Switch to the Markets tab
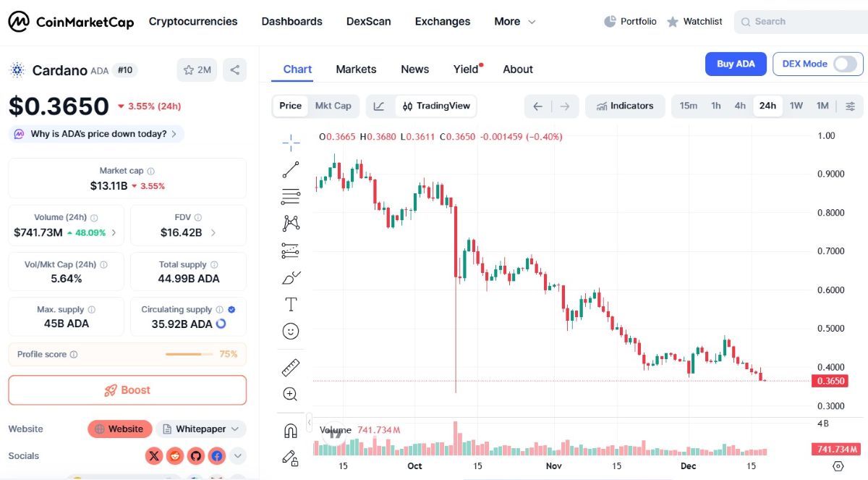The width and height of the screenshot is (868, 480). click(x=356, y=69)
